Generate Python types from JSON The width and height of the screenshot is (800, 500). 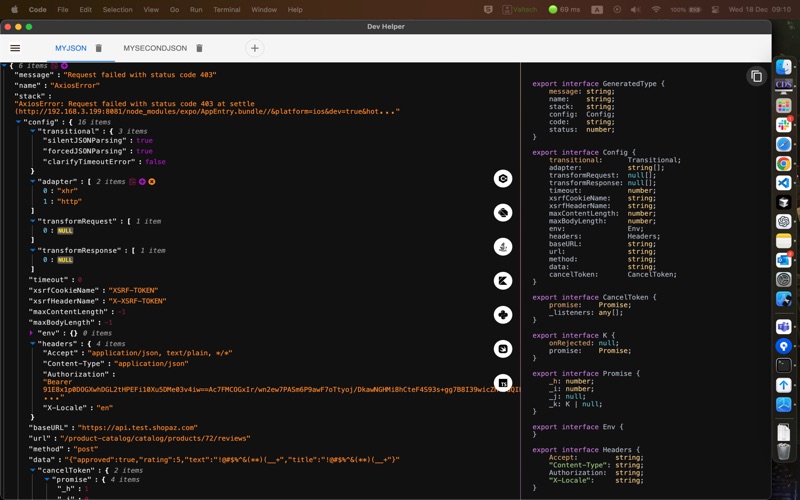[x=503, y=315]
